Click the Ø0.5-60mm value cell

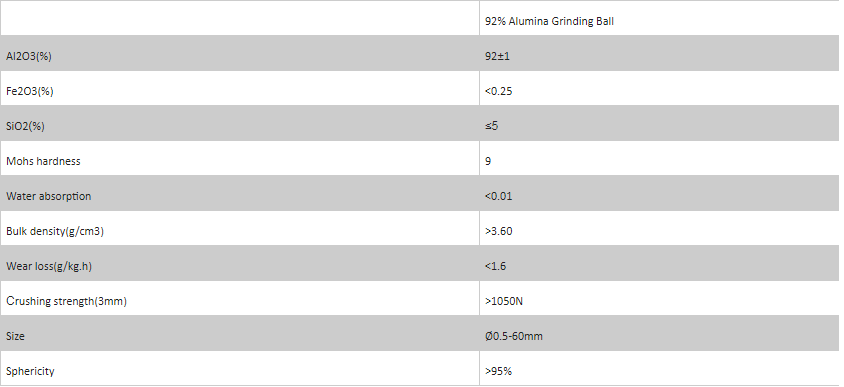pos(514,336)
